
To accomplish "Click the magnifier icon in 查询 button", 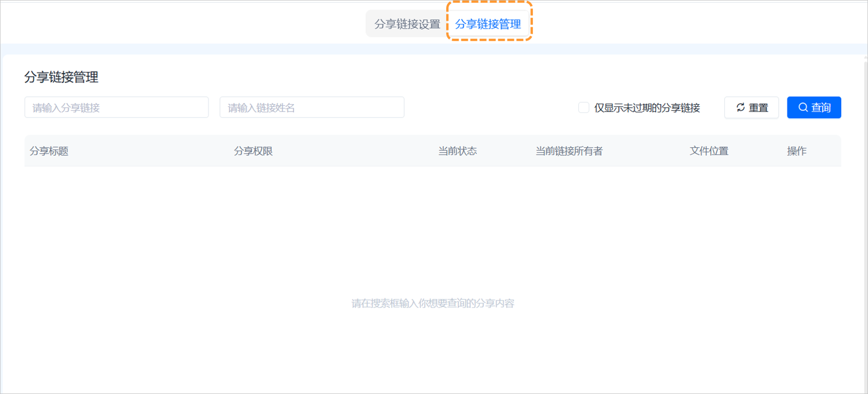I will coord(803,107).
